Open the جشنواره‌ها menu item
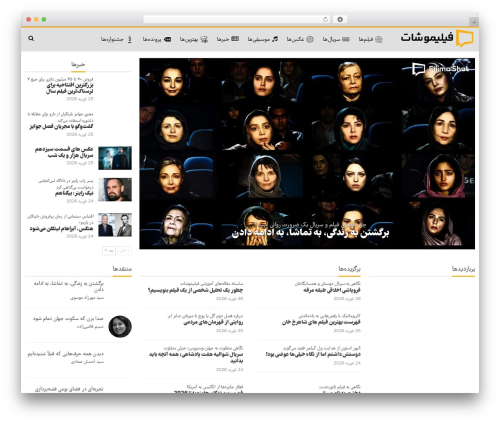The image size is (500, 423). (x=112, y=39)
